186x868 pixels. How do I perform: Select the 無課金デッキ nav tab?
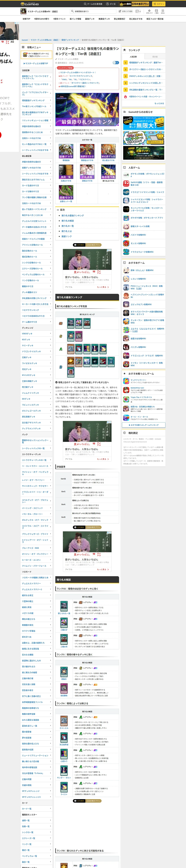pyautogui.click(x=104, y=19)
